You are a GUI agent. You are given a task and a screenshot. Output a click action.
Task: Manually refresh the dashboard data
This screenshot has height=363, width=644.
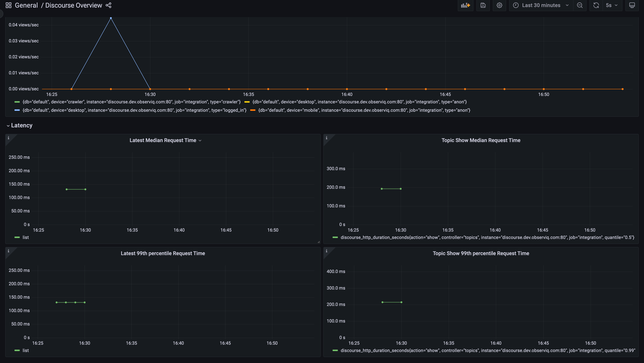click(x=596, y=5)
